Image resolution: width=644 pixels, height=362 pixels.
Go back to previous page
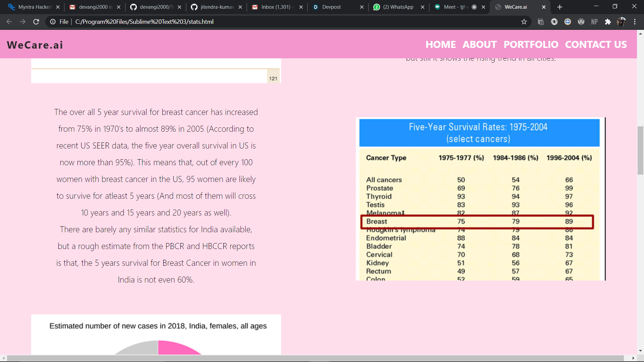pos(9,22)
